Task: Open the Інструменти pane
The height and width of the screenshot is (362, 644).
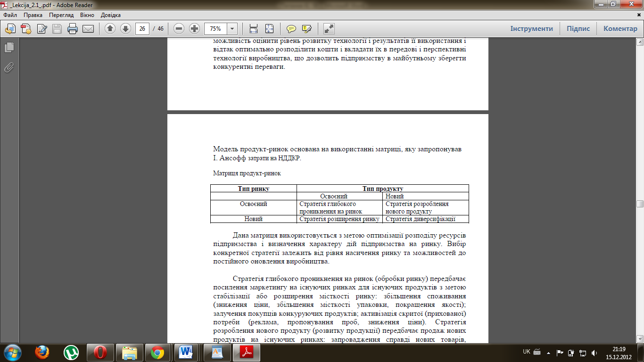Action: [531, 29]
